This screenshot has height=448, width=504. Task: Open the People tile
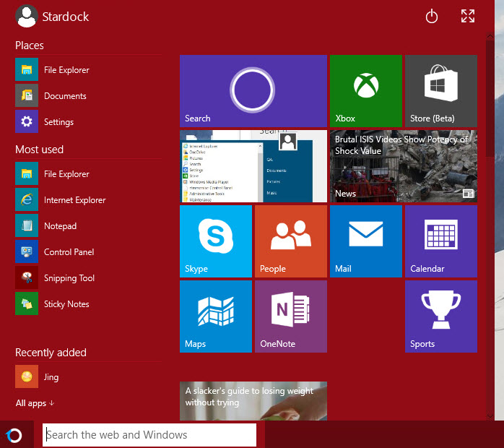[x=291, y=241]
